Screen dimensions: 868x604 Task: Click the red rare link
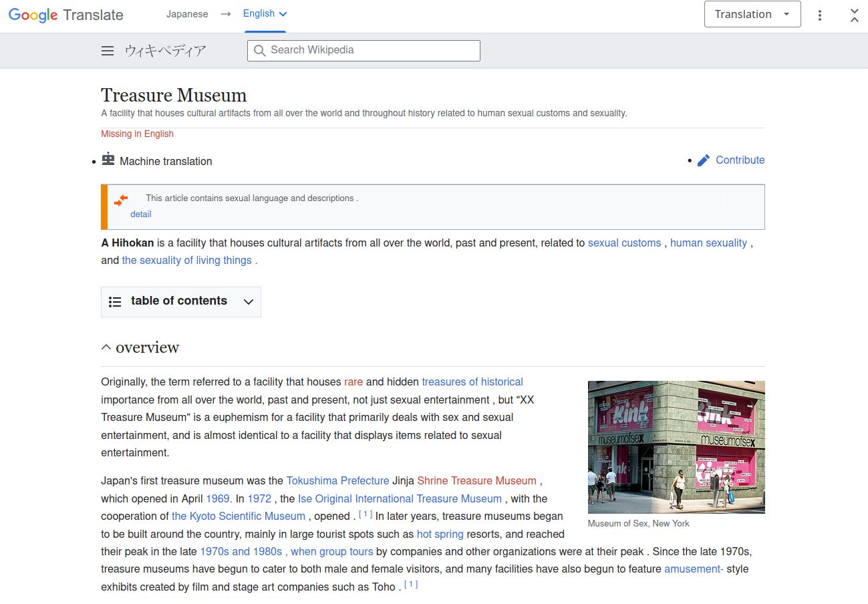tap(353, 382)
